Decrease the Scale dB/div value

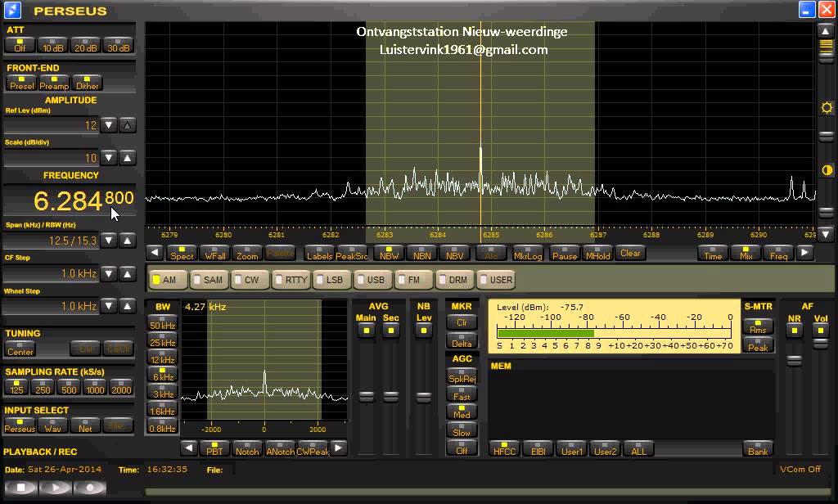[109, 158]
